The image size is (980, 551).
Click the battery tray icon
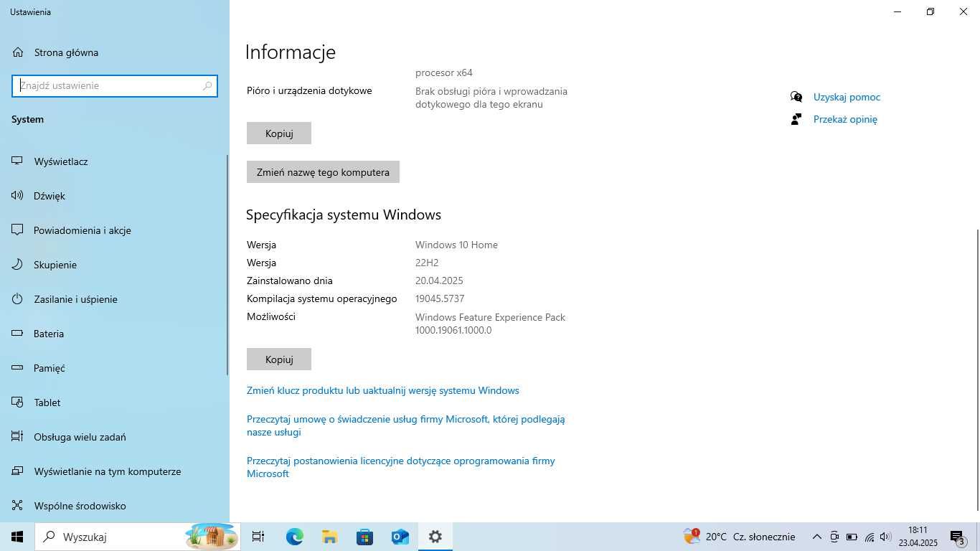(852, 537)
